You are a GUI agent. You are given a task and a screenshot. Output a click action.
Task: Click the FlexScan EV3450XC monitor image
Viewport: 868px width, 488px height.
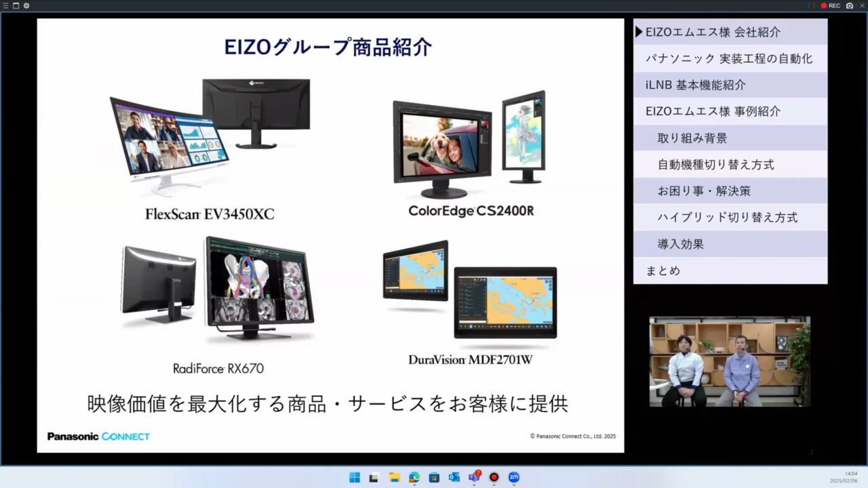click(x=210, y=137)
